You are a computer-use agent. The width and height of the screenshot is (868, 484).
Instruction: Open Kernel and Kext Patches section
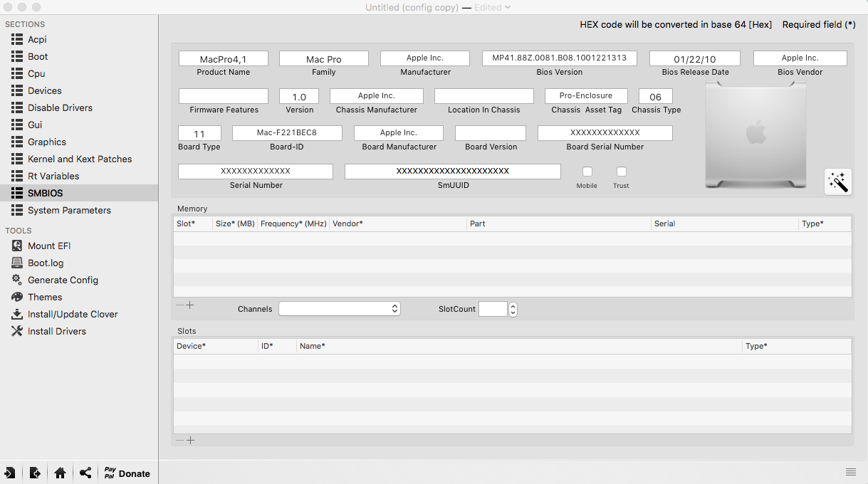78,159
